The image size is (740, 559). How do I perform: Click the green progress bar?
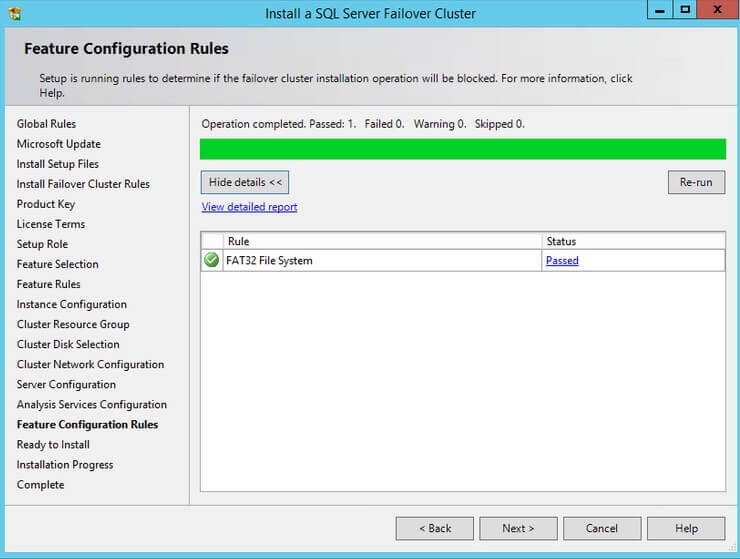tap(462, 149)
